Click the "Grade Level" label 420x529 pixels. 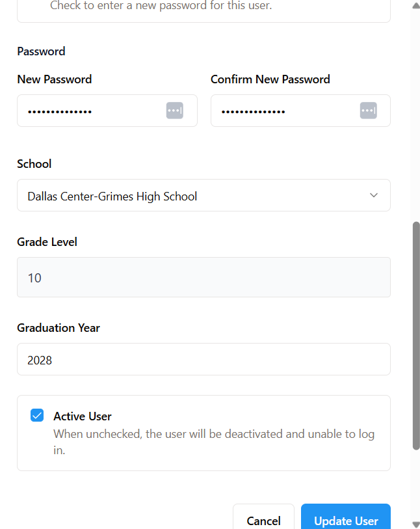pyautogui.click(x=47, y=242)
